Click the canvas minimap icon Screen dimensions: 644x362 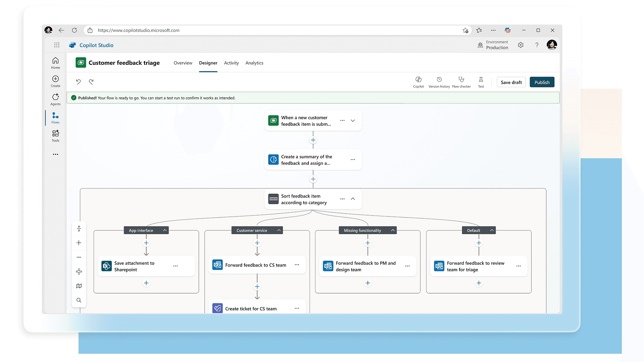pos(79,286)
